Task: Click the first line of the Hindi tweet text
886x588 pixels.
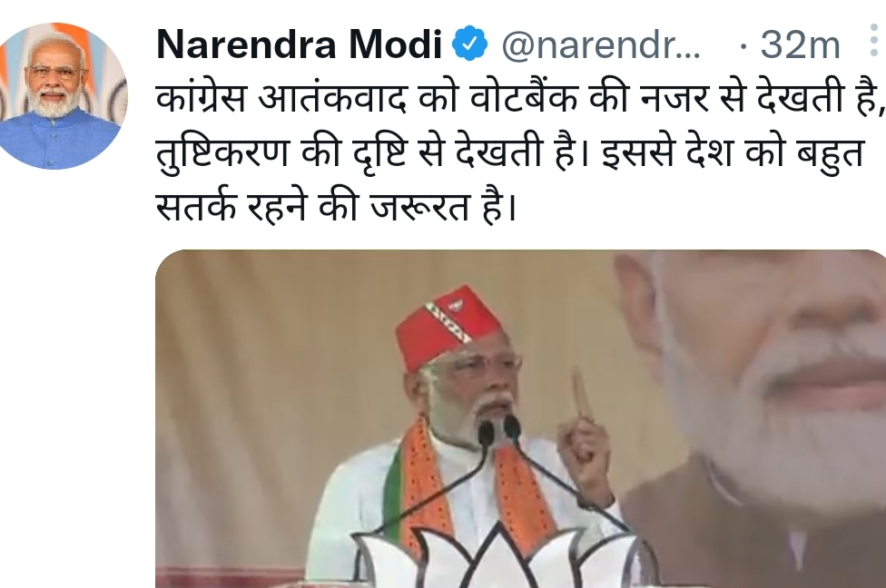Action: 520,98
